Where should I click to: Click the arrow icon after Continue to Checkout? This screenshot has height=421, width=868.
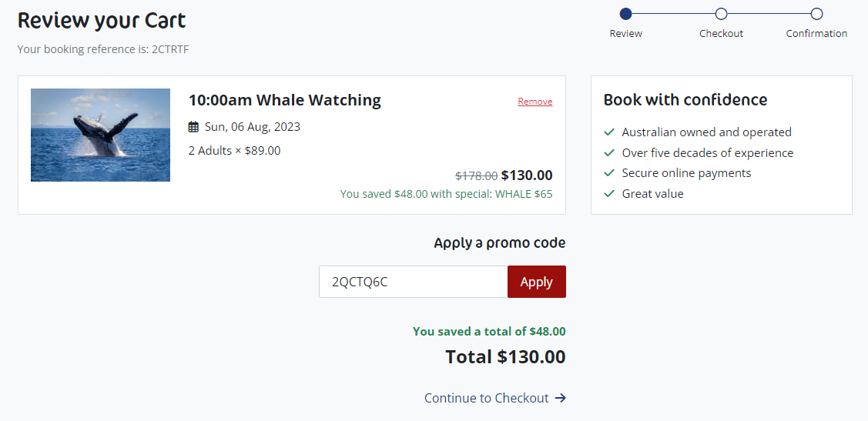coord(560,399)
